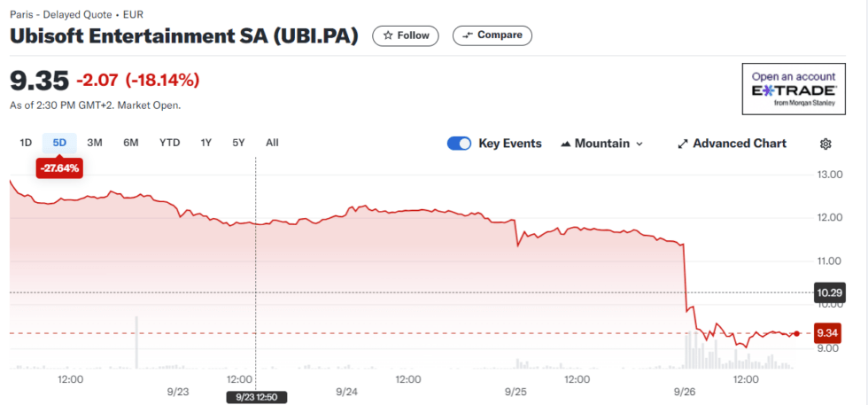Viewport: 868px width, 405px height.
Task: Select the All time range
Action: [272, 143]
